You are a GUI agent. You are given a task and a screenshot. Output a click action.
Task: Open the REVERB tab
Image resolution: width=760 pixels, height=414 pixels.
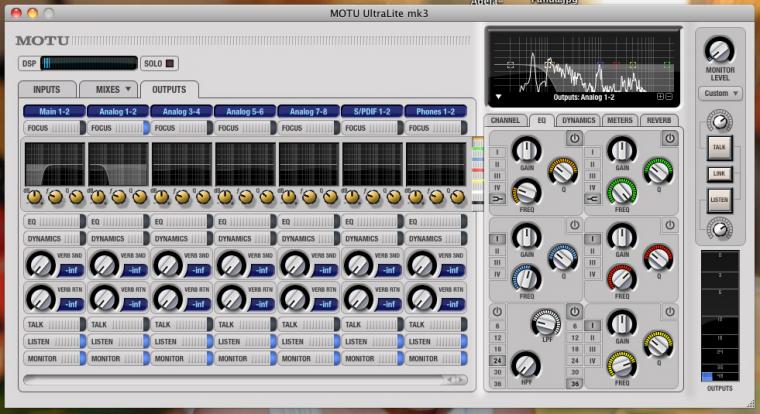pos(660,120)
